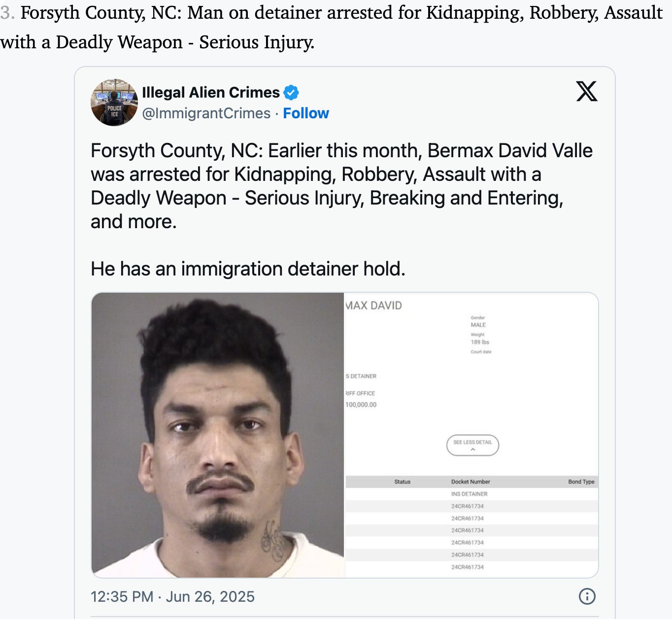The image size is (672, 619).
Task: Select the first 24CR461734 docket entry
Action: [467, 506]
